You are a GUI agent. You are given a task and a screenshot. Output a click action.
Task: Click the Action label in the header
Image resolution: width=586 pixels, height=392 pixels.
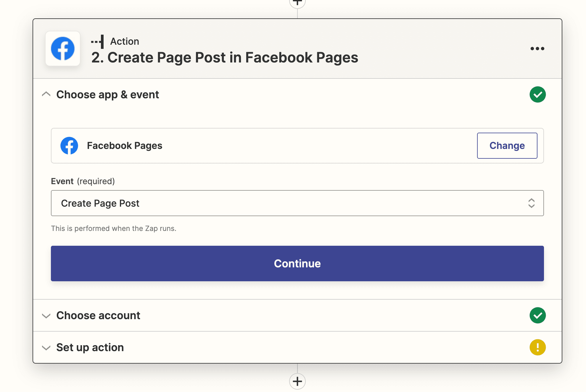point(125,41)
